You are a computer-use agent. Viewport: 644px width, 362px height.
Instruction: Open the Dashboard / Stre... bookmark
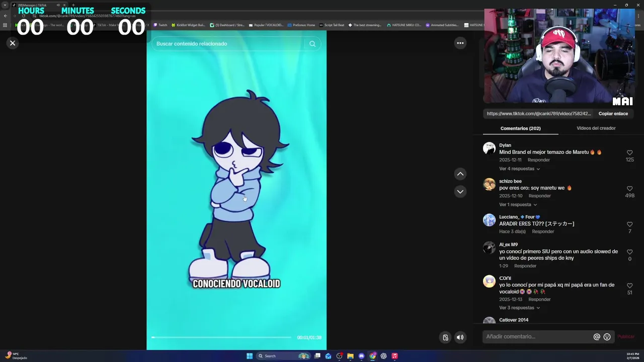point(227,25)
